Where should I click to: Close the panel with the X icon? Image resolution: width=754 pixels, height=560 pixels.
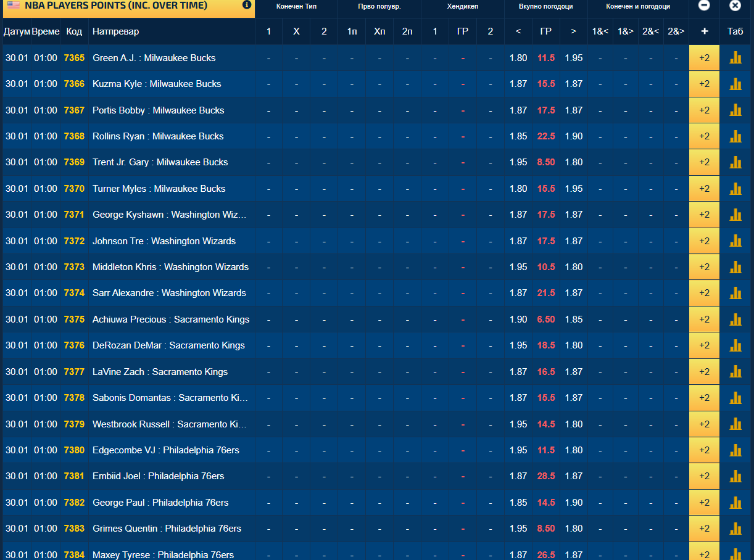tap(735, 6)
